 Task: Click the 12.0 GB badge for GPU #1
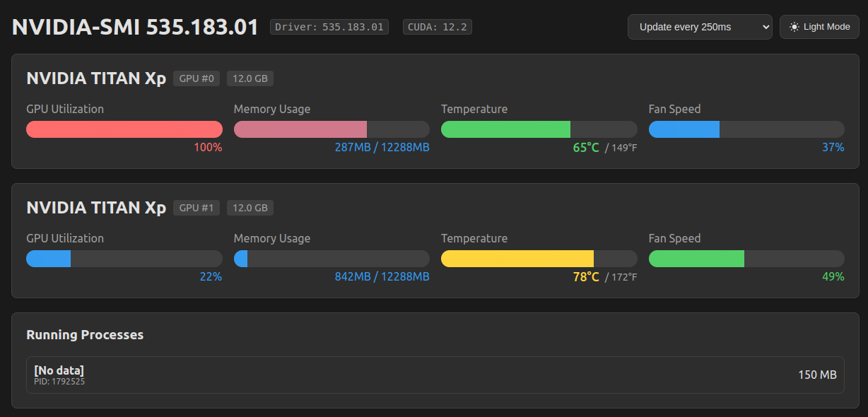click(x=250, y=208)
